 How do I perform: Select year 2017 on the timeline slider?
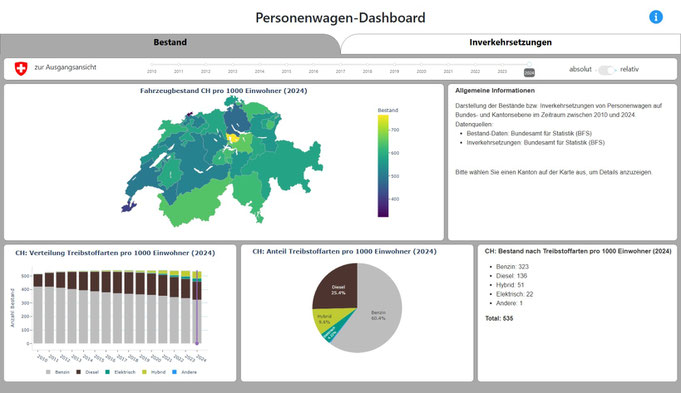point(340,65)
